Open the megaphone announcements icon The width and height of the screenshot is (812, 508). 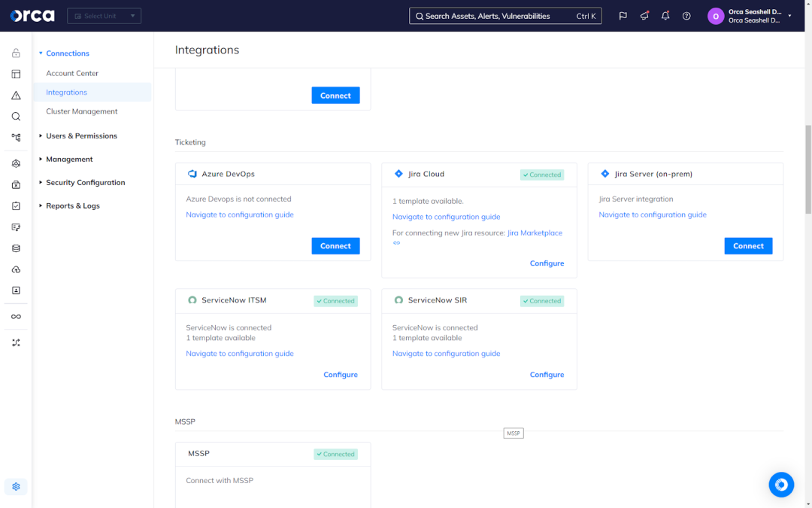tap(644, 16)
